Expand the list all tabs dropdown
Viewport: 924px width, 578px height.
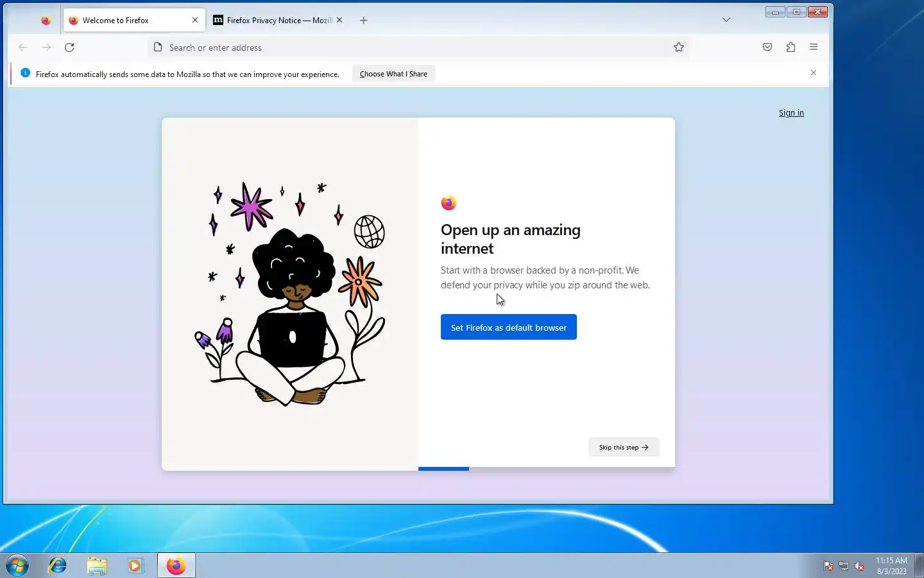[726, 20]
